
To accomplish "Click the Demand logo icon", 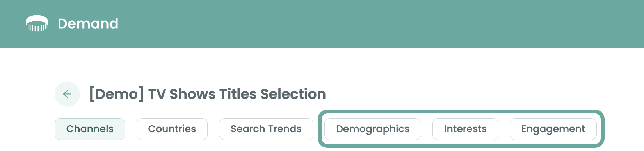I will [x=37, y=23].
